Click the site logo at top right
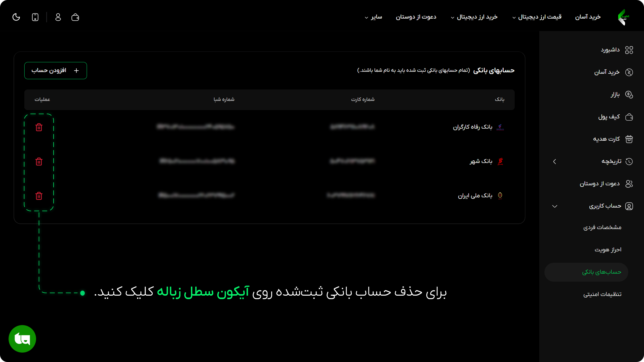The height and width of the screenshot is (362, 644). pos(623,17)
